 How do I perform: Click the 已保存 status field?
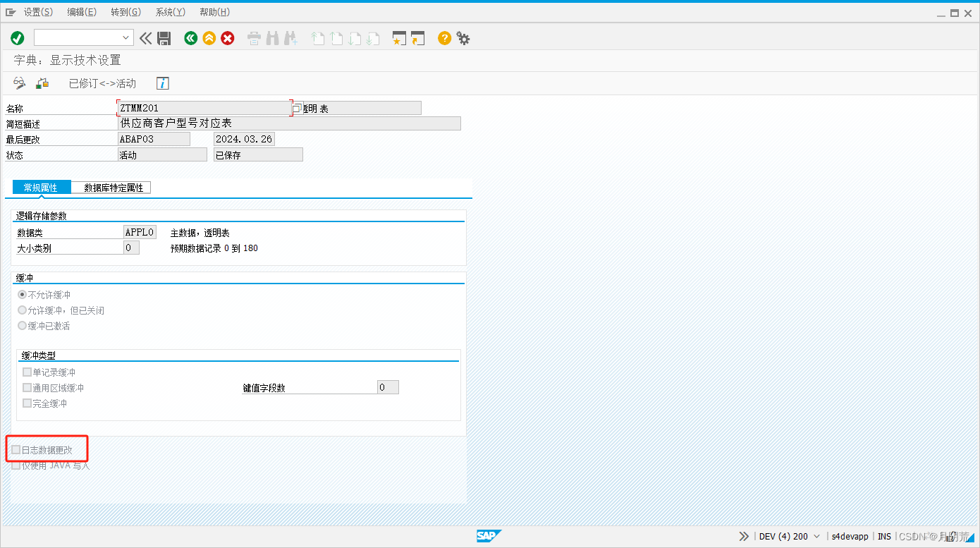tap(258, 154)
